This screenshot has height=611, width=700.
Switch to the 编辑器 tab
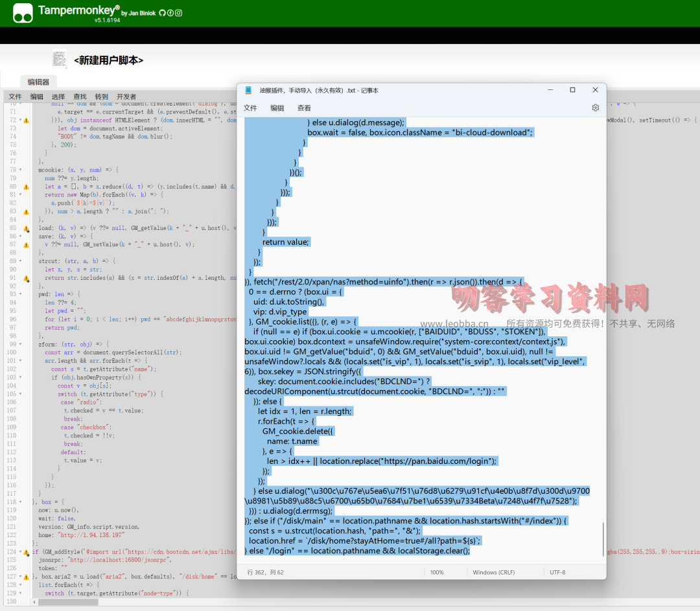(x=38, y=82)
